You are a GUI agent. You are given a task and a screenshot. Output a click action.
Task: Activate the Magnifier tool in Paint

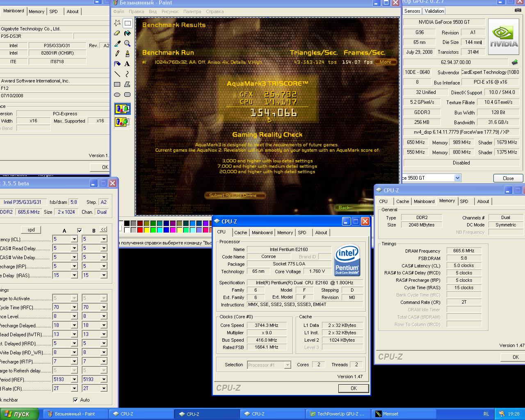(128, 43)
